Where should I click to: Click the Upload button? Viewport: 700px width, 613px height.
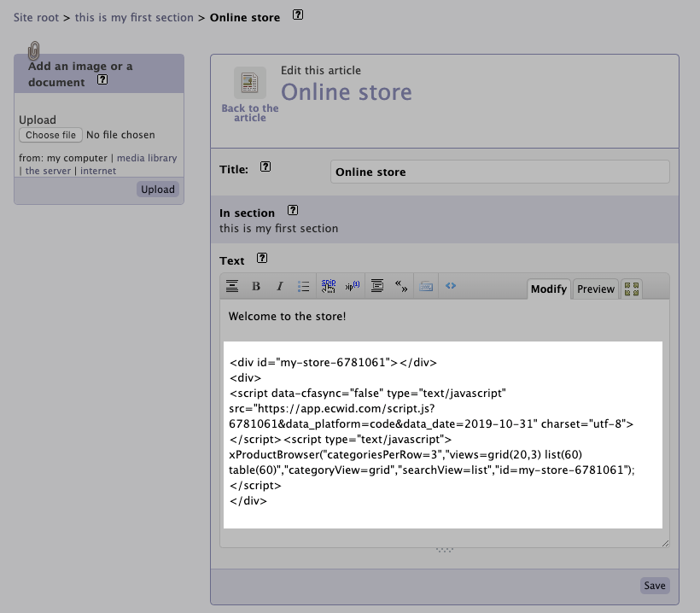(x=158, y=190)
